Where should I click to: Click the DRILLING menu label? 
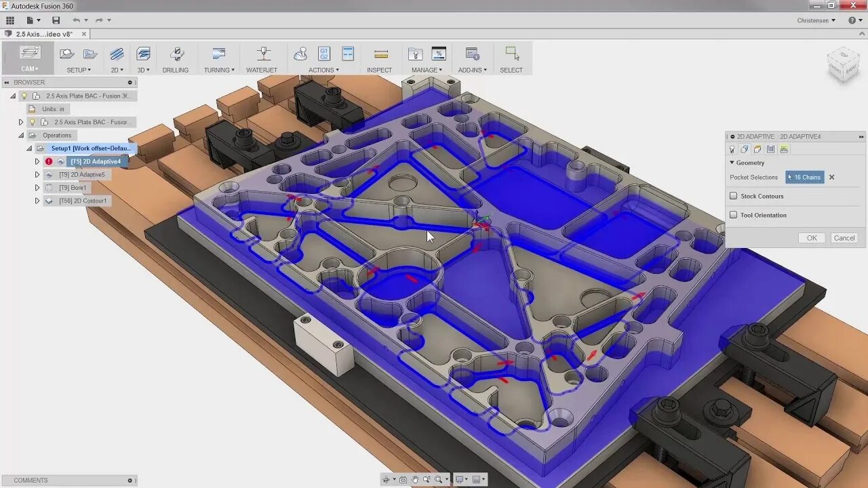coord(176,70)
